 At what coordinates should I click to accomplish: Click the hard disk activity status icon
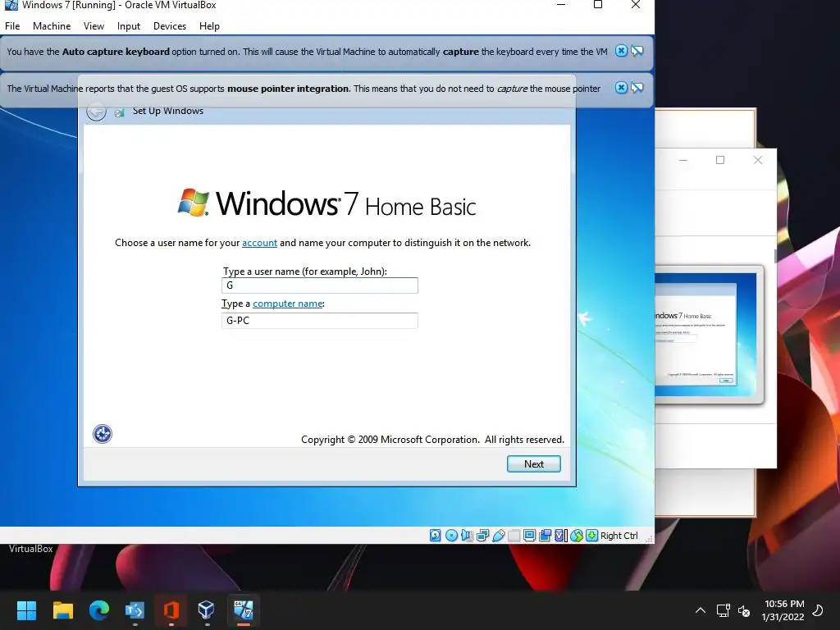click(436, 535)
